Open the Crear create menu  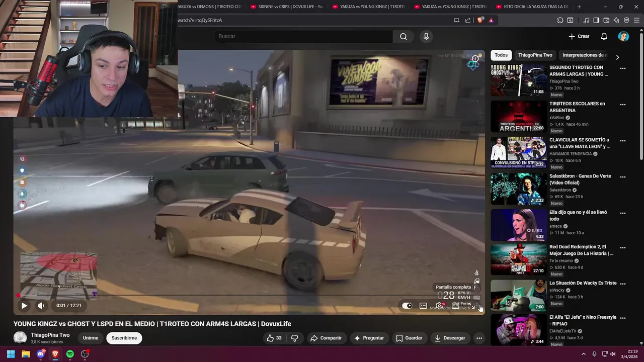579,36
